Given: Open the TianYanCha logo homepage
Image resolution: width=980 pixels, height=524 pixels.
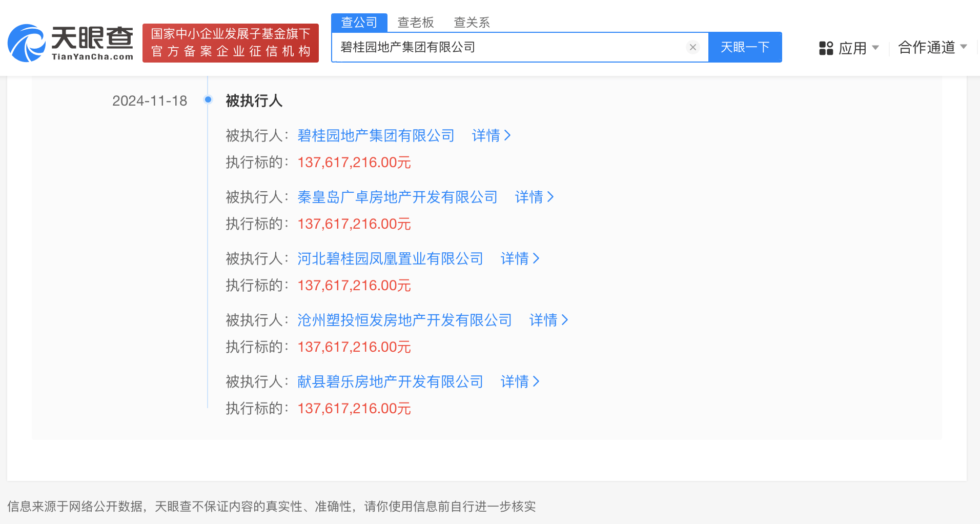Looking at the screenshot, I should pyautogui.click(x=71, y=43).
